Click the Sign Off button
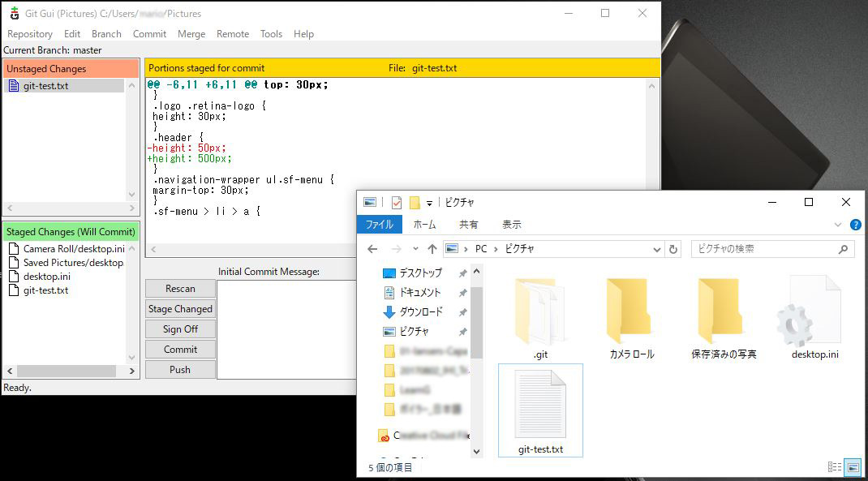The height and width of the screenshot is (481, 868). point(180,329)
